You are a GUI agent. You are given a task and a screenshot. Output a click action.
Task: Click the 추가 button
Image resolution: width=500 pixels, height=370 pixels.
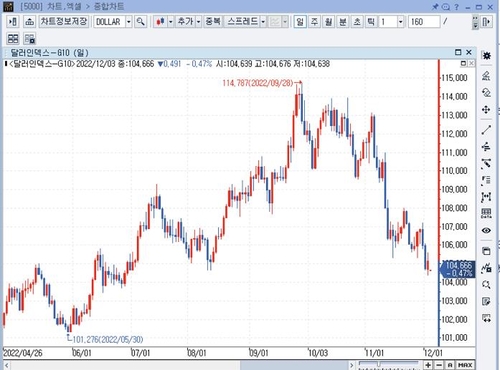coord(185,22)
